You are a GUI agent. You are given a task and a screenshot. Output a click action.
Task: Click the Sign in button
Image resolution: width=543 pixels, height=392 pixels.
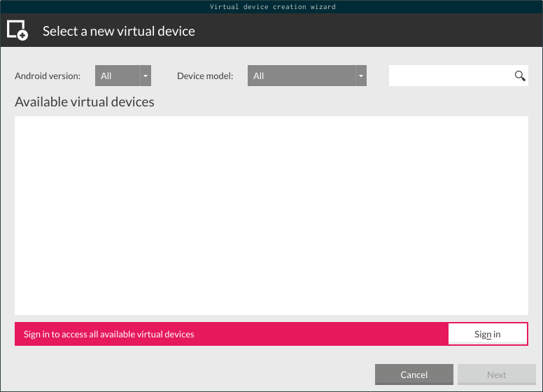pos(488,334)
